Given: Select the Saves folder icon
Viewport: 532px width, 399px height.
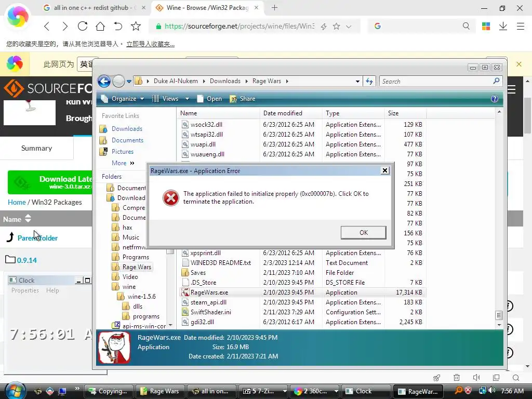Looking at the screenshot, I should click(x=185, y=272).
